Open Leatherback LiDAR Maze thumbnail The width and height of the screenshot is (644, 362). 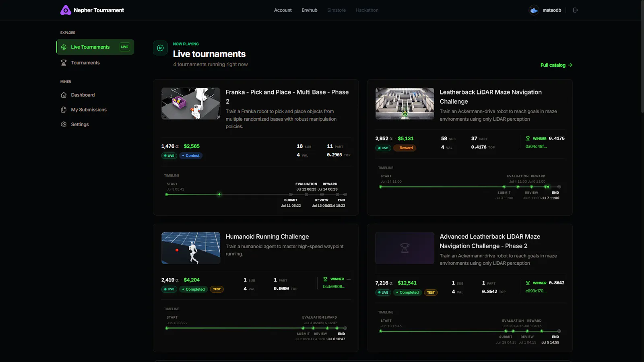pos(405,103)
